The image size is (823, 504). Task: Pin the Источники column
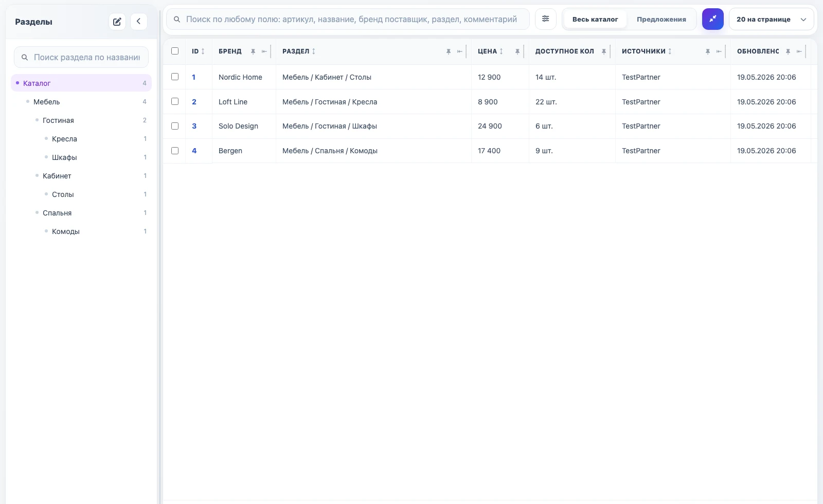tap(708, 51)
